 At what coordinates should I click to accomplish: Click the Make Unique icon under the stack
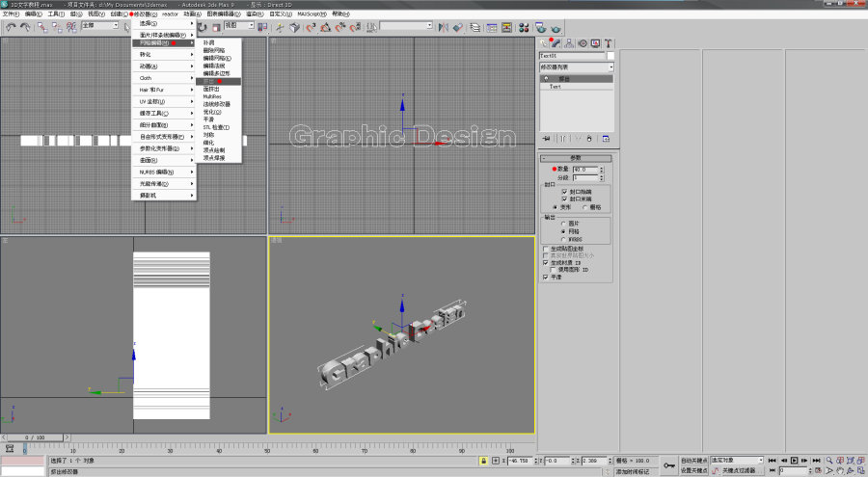pos(577,139)
